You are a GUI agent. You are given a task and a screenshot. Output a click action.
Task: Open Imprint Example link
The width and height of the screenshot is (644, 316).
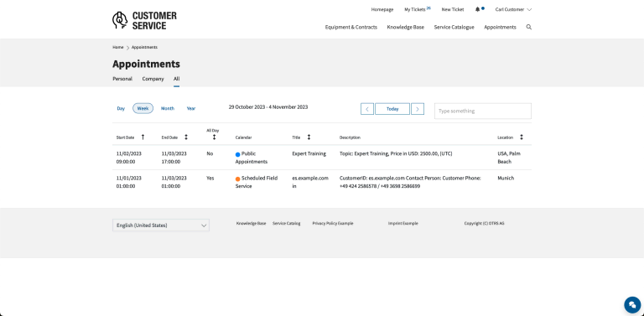tap(402, 223)
